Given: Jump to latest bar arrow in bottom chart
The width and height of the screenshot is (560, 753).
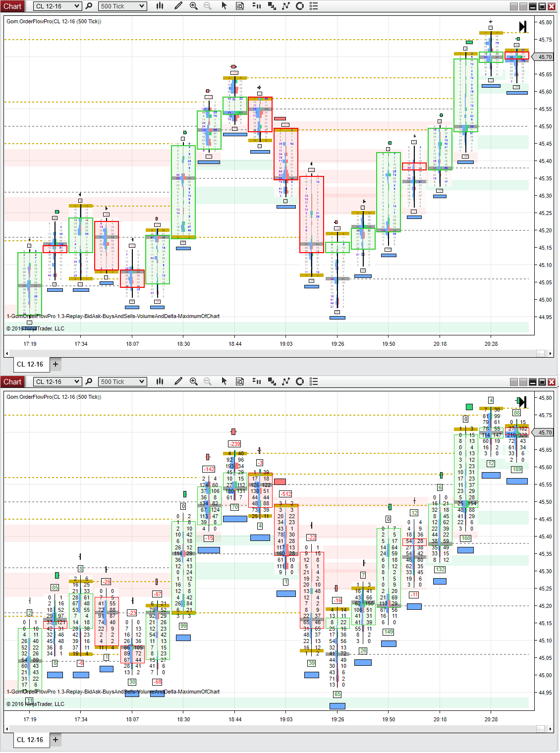Looking at the screenshot, I should [x=523, y=402].
